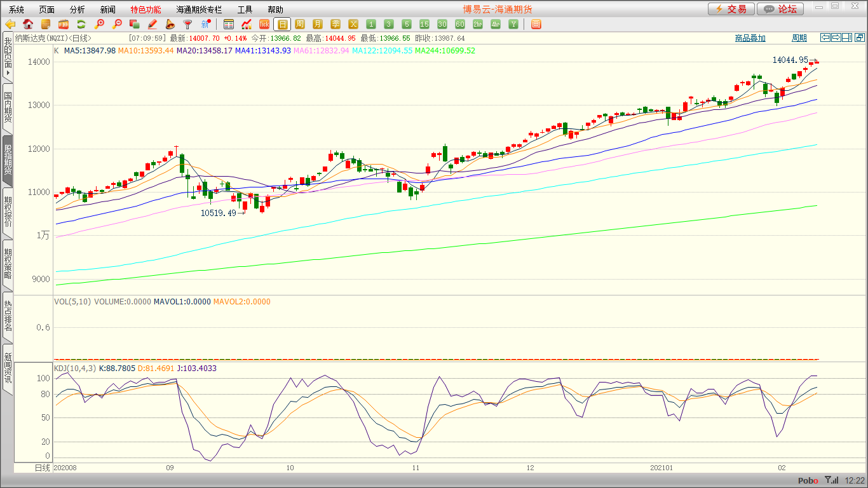Click the 日线 label at bottom-left
The width and height of the screenshot is (868, 488).
41,468
